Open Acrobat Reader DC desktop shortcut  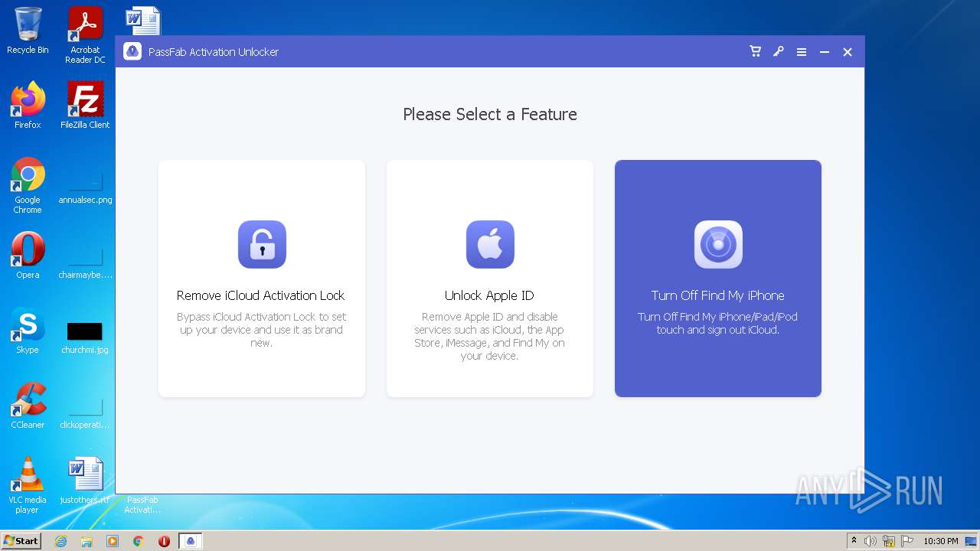pos(85,34)
